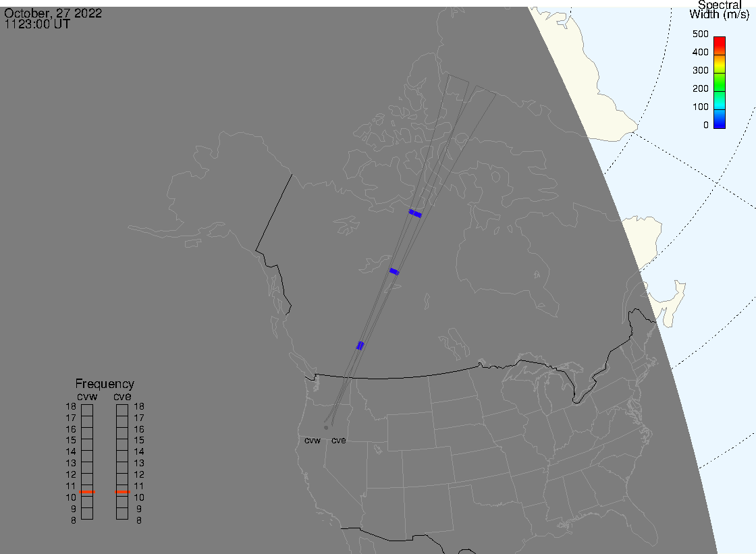Screen dimensions: 756x554
Task: Click the cvw radar label on the map
Action: coord(313,441)
